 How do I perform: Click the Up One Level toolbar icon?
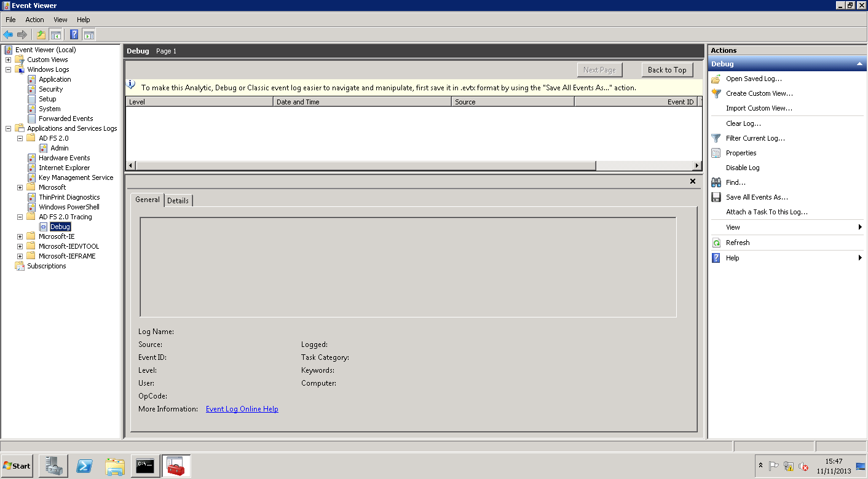(x=41, y=34)
